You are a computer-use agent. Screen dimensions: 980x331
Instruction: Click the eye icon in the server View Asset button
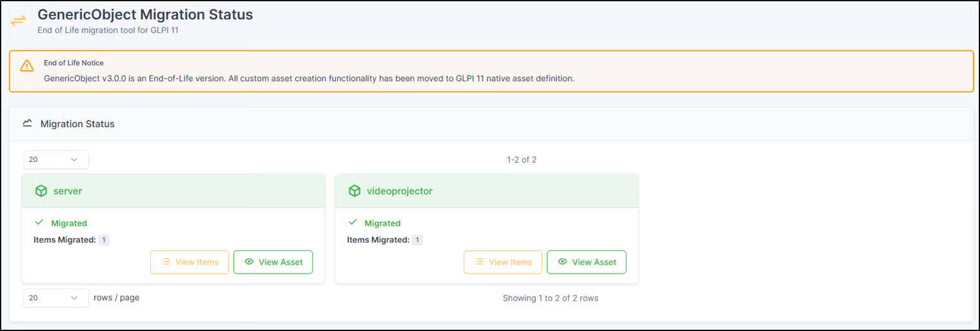pyautogui.click(x=249, y=262)
